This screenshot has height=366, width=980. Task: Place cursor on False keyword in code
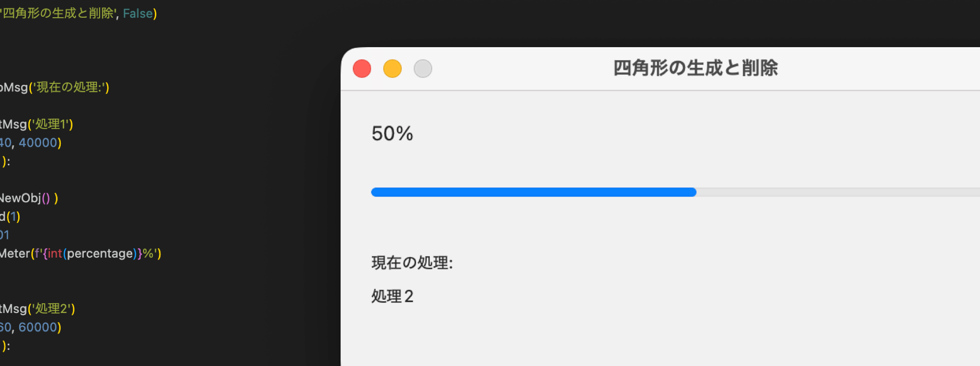(138, 14)
